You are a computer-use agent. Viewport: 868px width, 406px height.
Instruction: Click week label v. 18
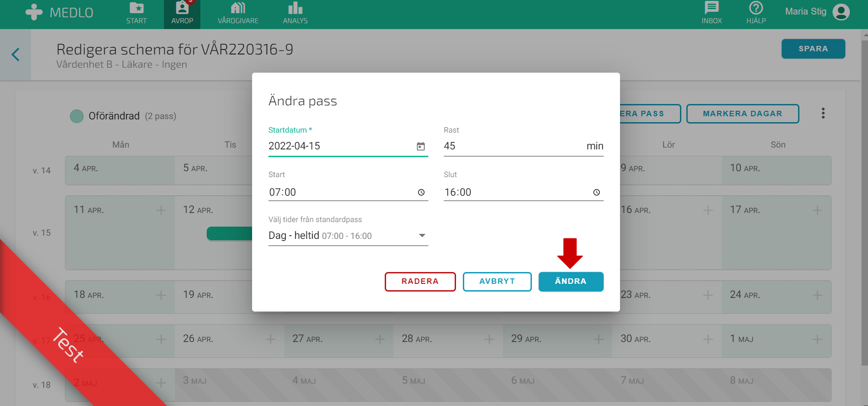(42, 385)
